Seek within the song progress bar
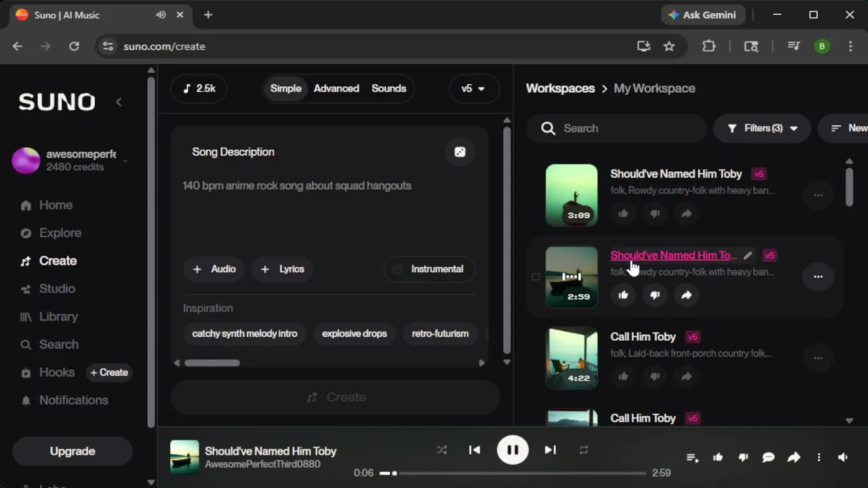Image resolution: width=868 pixels, height=488 pixels. click(x=513, y=473)
